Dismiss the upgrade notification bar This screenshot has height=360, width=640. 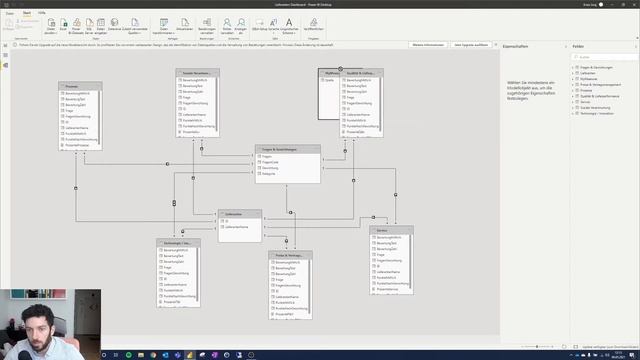pyautogui.click(x=496, y=45)
